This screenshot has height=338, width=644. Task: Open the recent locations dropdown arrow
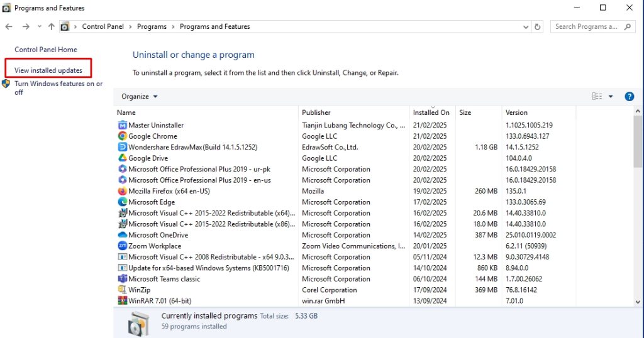tap(40, 26)
